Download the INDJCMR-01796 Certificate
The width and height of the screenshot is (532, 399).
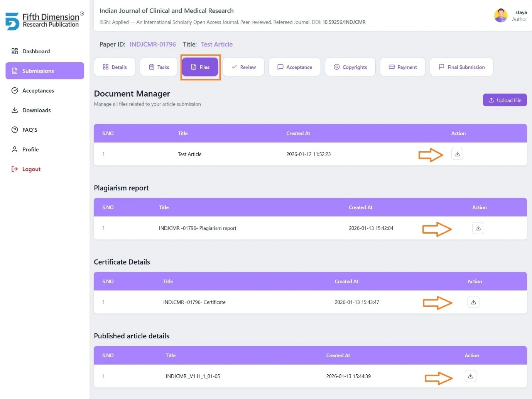pyautogui.click(x=473, y=302)
